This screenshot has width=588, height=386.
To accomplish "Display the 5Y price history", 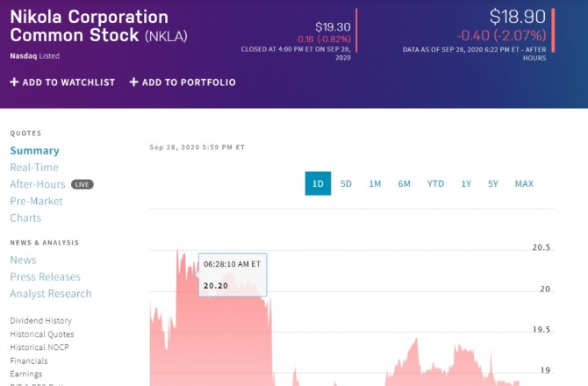I will point(493,183).
